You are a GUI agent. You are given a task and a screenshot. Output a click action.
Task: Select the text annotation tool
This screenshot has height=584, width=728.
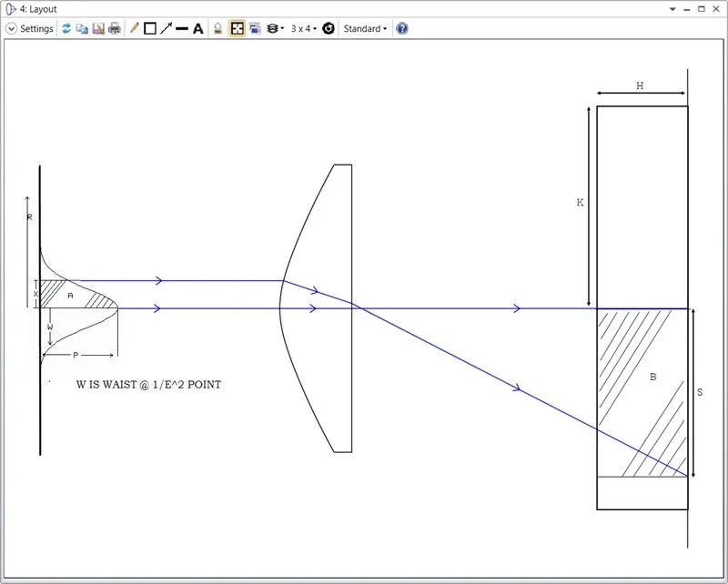click(197, 28)
